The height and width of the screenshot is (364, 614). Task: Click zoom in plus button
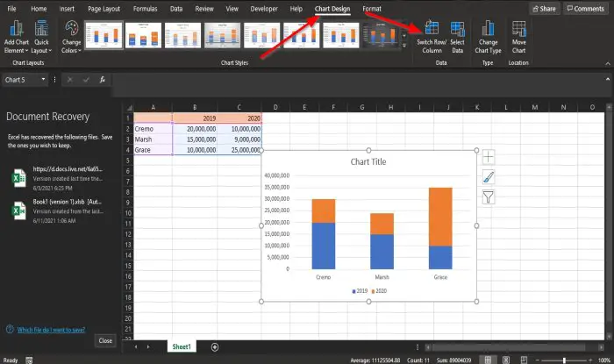coord(590,360)
